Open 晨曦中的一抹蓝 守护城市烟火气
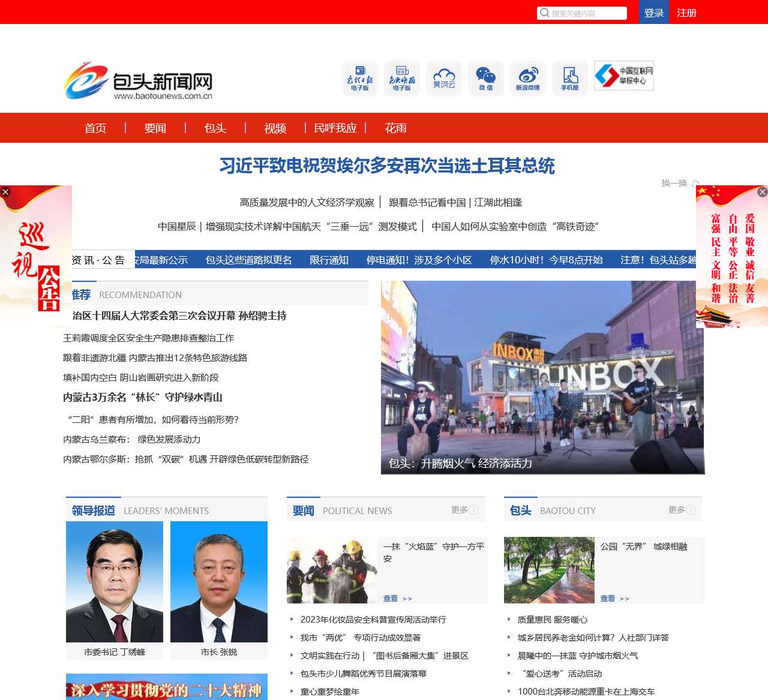 point(578,656)
